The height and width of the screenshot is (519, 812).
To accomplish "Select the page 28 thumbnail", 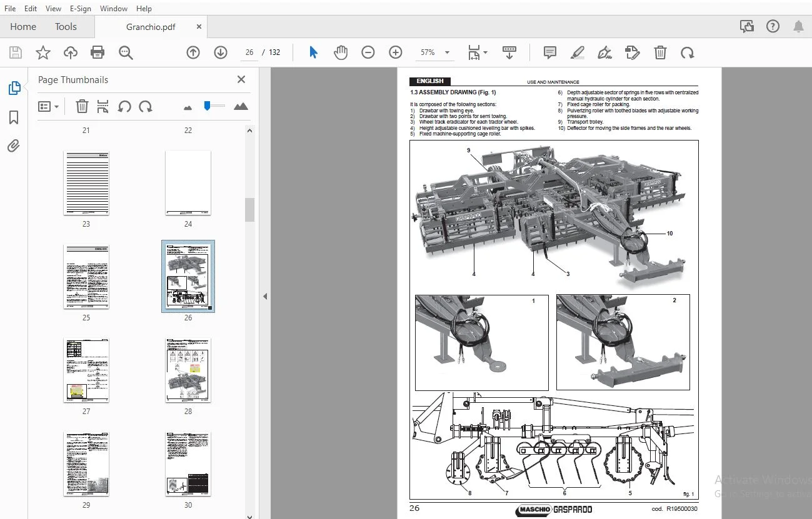I will pyautogui.click(x=188, y=370).
